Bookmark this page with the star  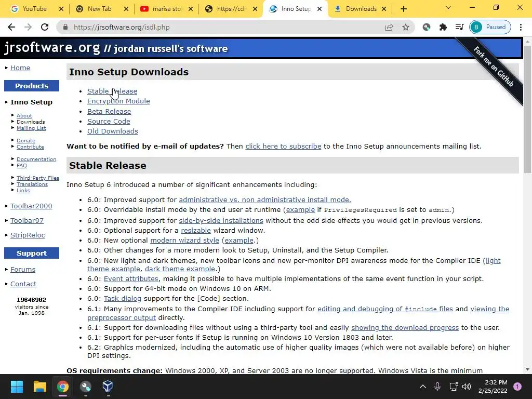click(405, 27)
